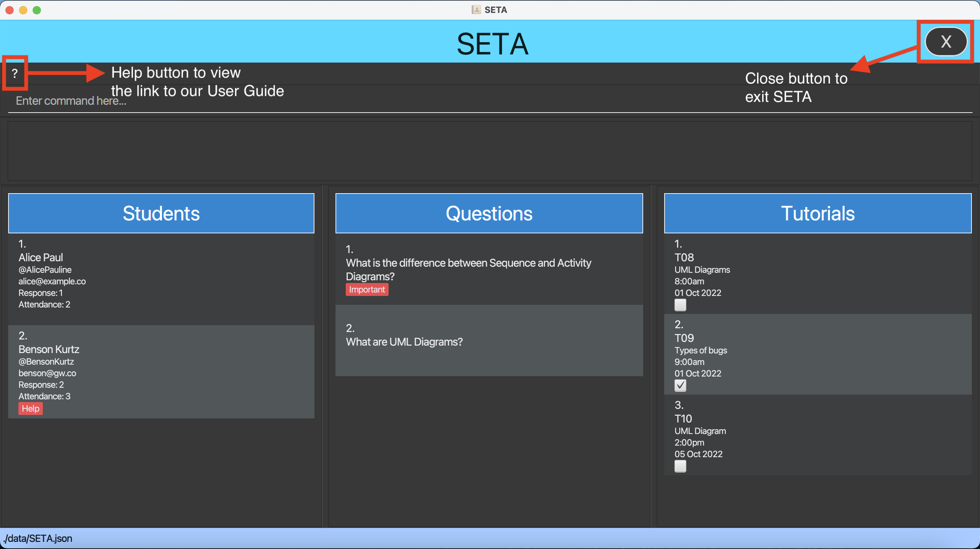
Task: Select student name Alice Paul
Action: (41, 257)
